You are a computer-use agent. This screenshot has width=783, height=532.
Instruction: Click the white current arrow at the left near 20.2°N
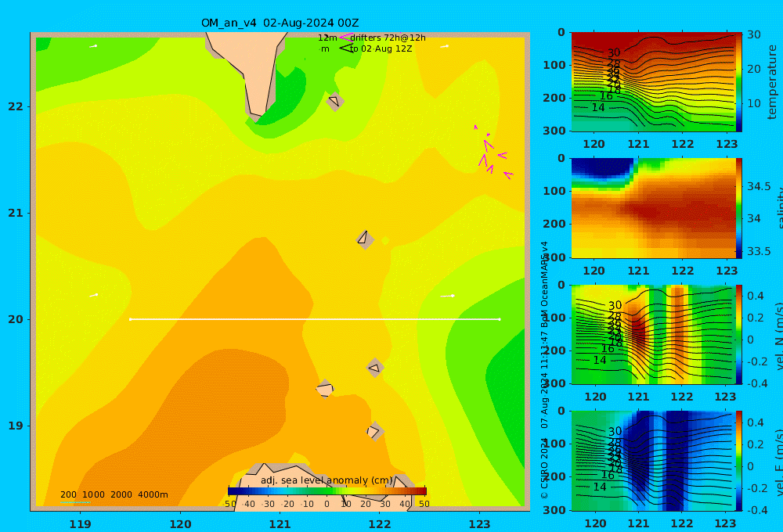tap(93, 296)
